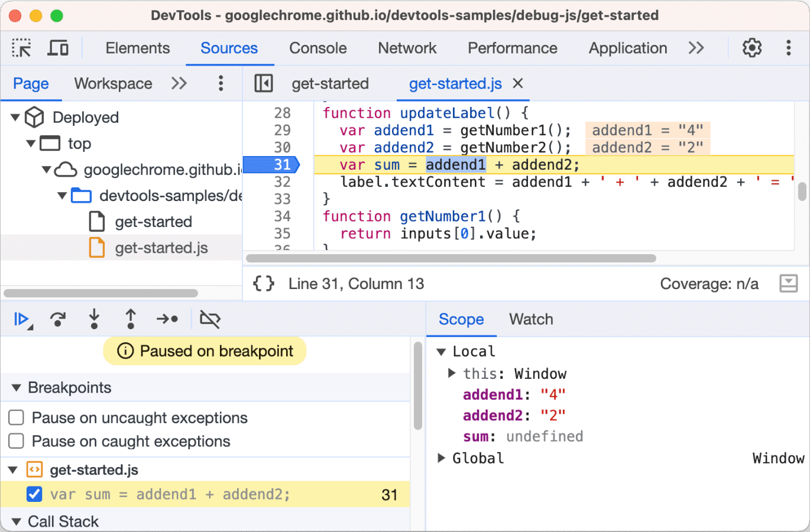Screen dimensions: 810x532
Task: Select the sum: undefined scope entry
Action: click(523, 437)
